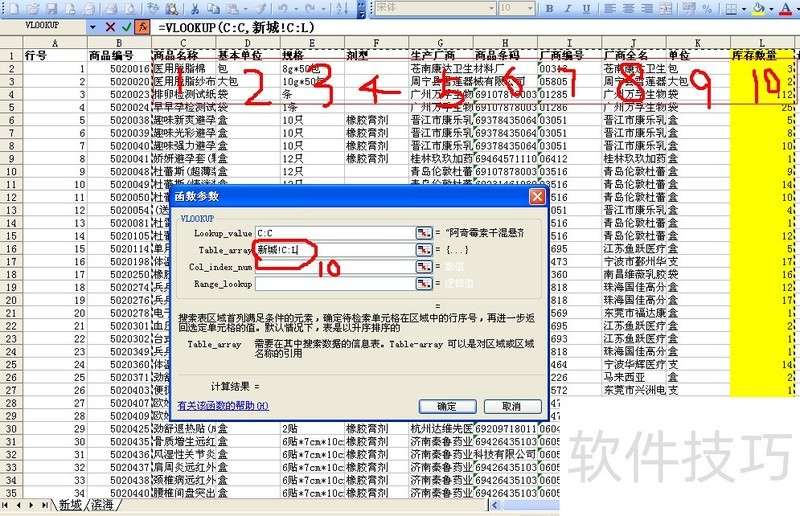Image resolution: width=800 pixels, height=516 pixels.
Task: Go to last sheet with tab navigation arrow
Action: [x=45, y=505]
